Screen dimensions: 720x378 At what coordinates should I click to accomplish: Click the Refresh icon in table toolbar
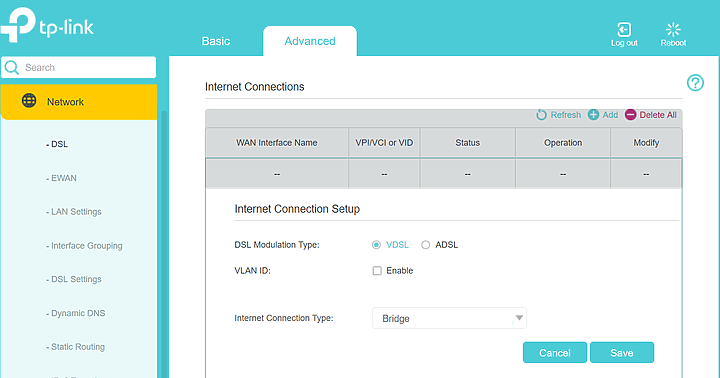click(x=541, y=115)
